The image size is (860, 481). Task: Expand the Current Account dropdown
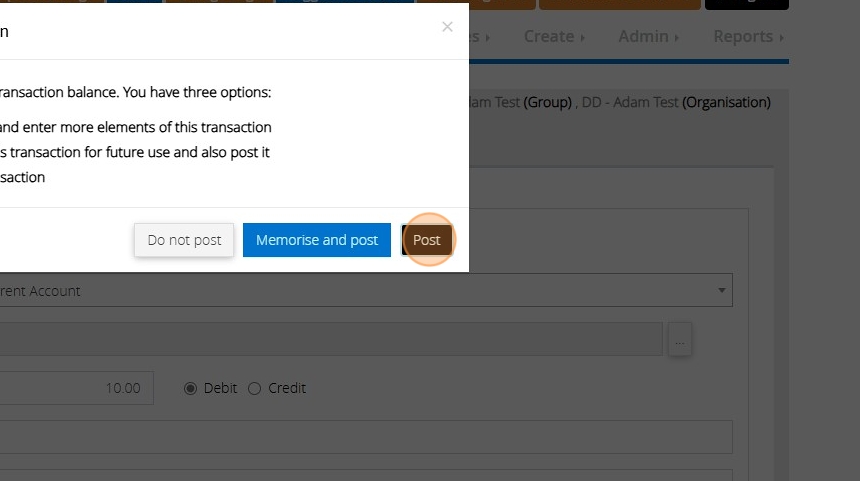(722, 291)
